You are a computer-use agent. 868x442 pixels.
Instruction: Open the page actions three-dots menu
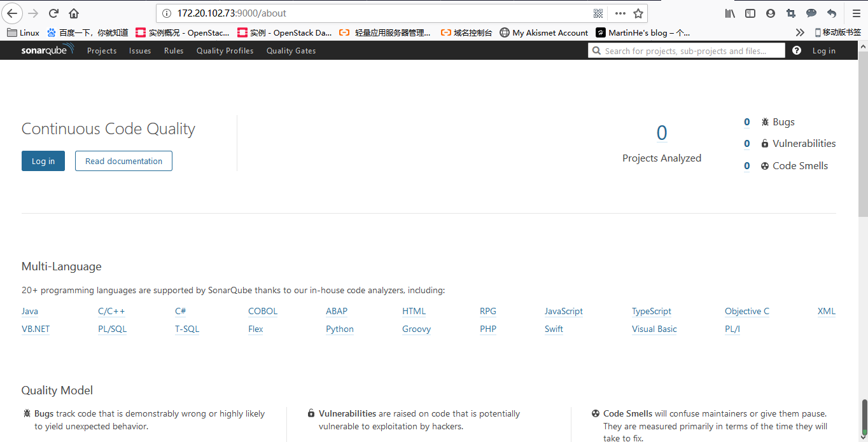pyautogui.click(x=620, y=13)
